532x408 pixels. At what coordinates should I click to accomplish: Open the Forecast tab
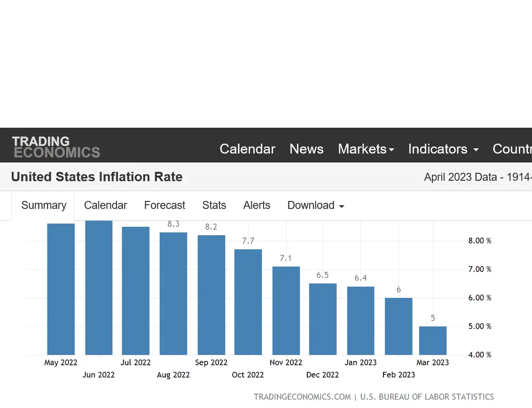click(164, 206)
